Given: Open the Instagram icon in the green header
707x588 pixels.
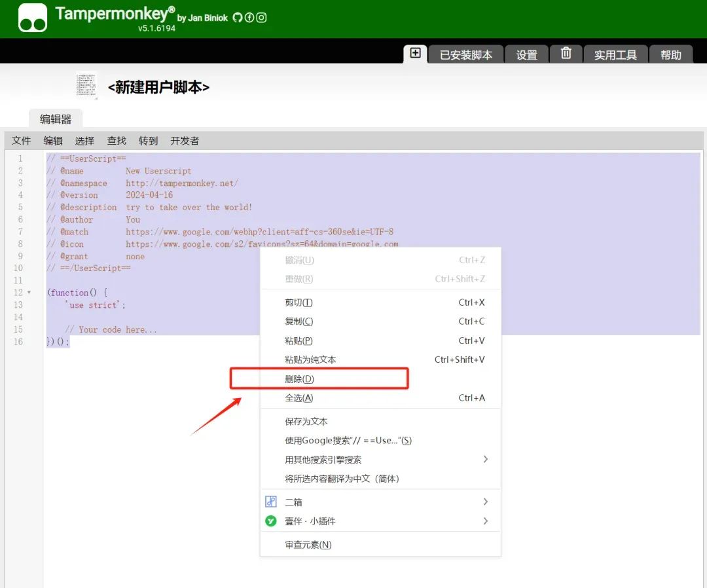Looking at the screenshot, I should pyautogui.click(x=261, y=18).
